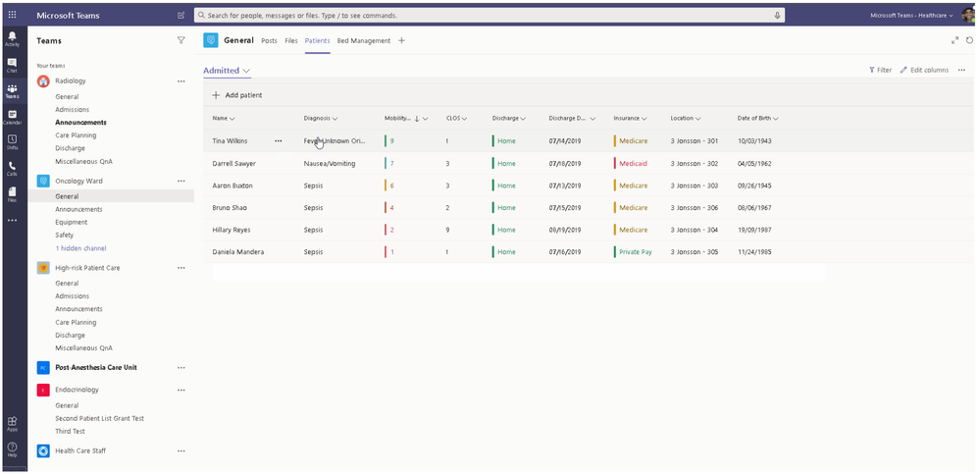
Task: Switch to the Files tab
Action: pyautogui.click(x=291, y=40)
